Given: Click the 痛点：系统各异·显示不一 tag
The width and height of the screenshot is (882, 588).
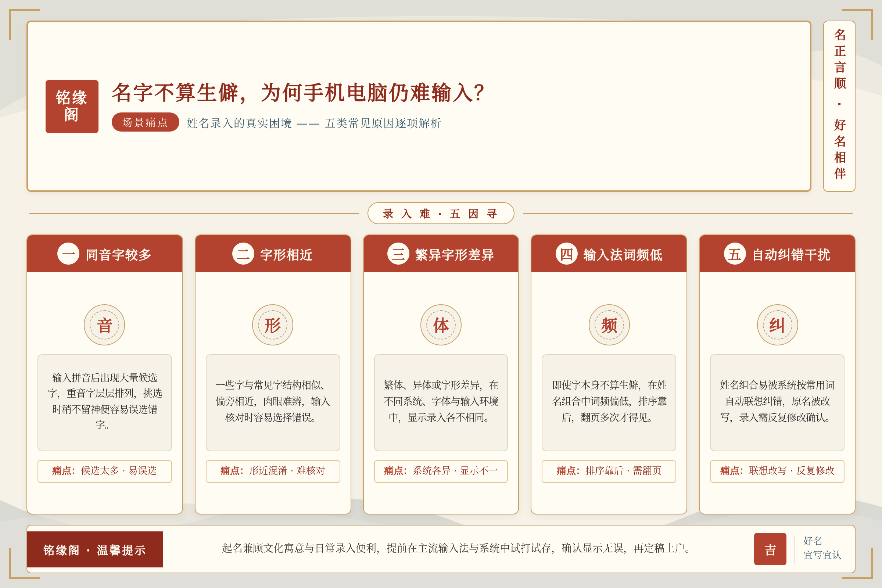Looking at the screenshot, I should pos(441,472).
